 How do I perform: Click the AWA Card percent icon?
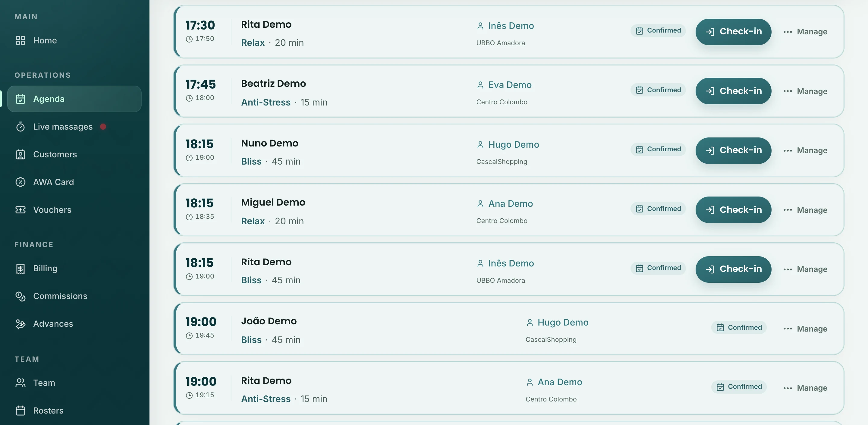[20, 182]
